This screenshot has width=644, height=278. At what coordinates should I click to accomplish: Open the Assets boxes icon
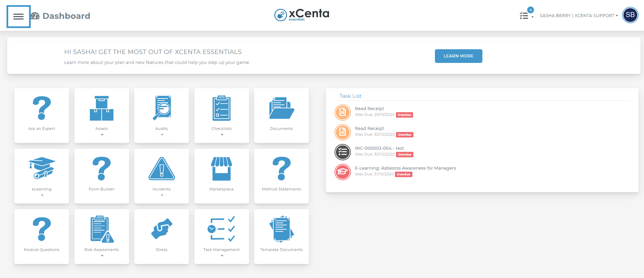coord(101,108)
